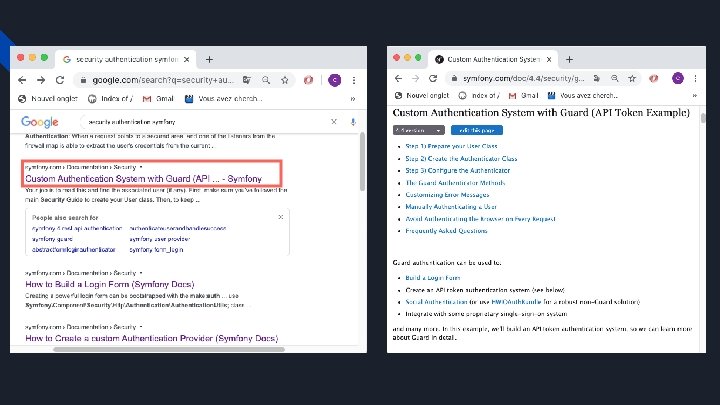Open result options arrow beside Authentication Provider breadcrumb
The width and height of the screenshot is (720, 405).
(141, 327)
